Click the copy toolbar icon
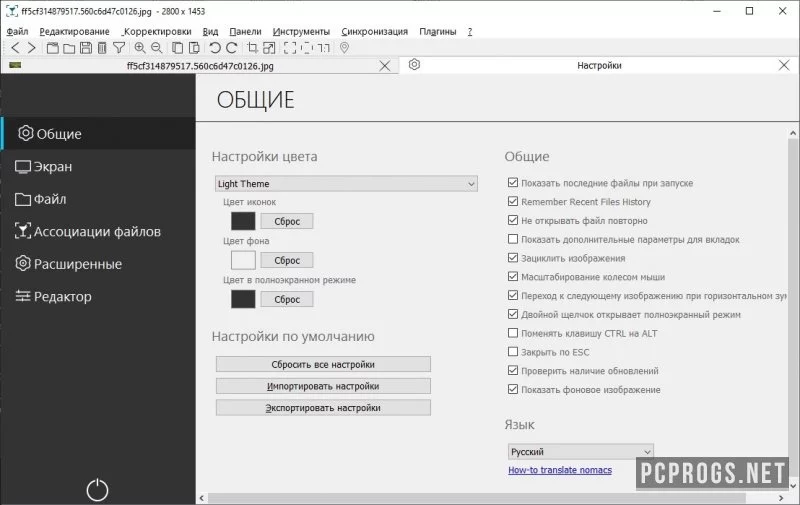This screenshot has width=800, height=505. click(178, 48)
